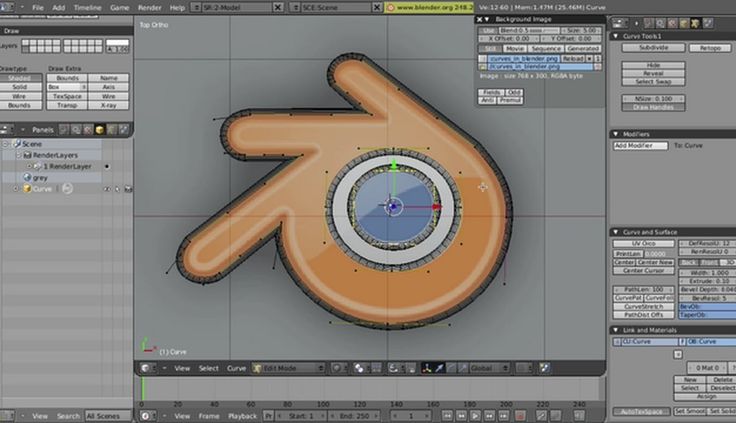Select Editing context icon in buttons header
Viewport: 736px width, 423px height.
point(695,23)
